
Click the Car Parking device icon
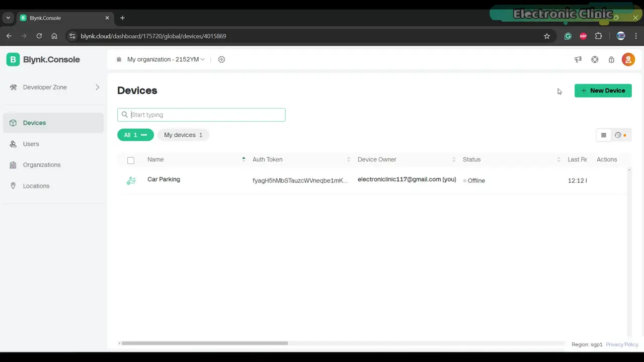(131, 180)
